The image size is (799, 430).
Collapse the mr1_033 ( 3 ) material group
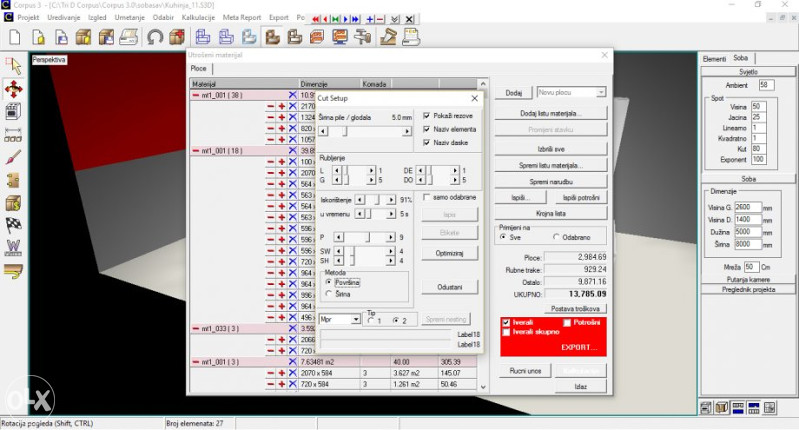196,329
